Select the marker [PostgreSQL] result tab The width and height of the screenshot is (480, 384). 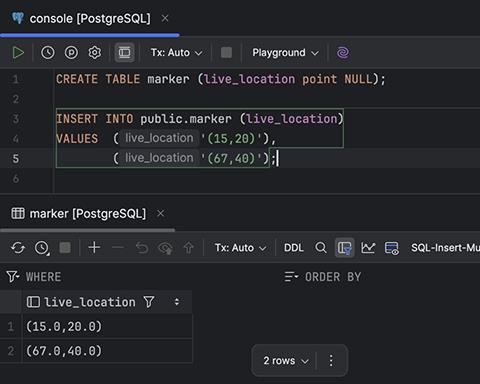coord(88,213)
